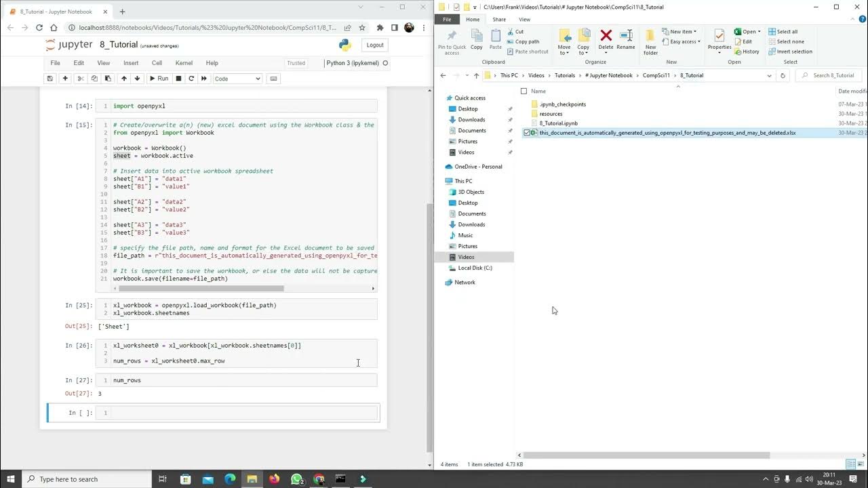This screenshot has height=488, width=868.
Task: Open the New item dropdown
Action: [x=679, y=31]
